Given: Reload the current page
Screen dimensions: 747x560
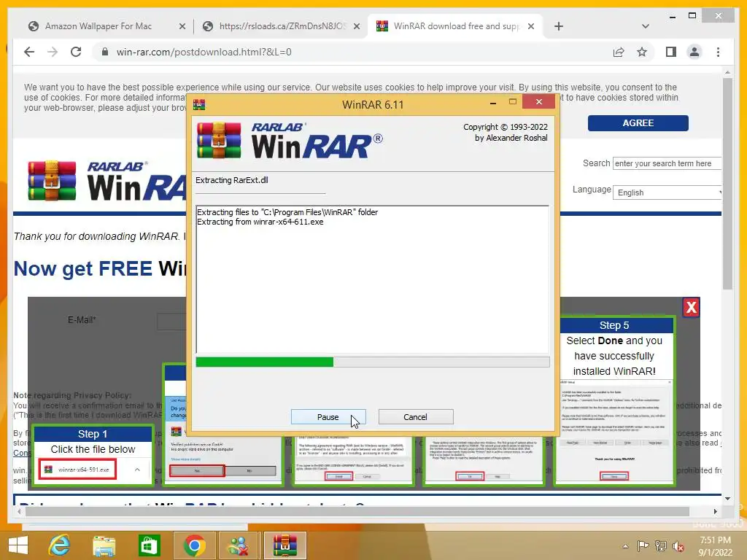Looking at the screenshot, I should (x=76, y=52).
